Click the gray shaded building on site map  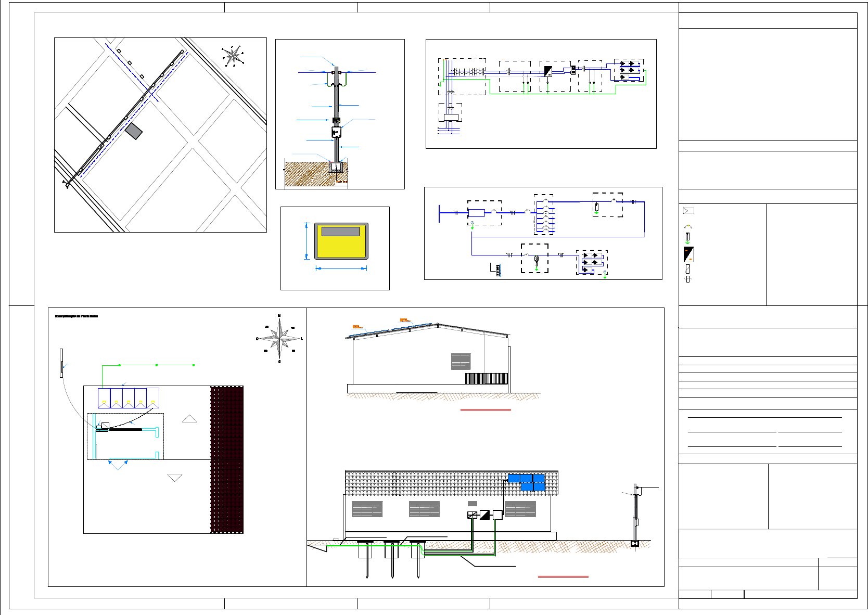click(x=134, y=131)
